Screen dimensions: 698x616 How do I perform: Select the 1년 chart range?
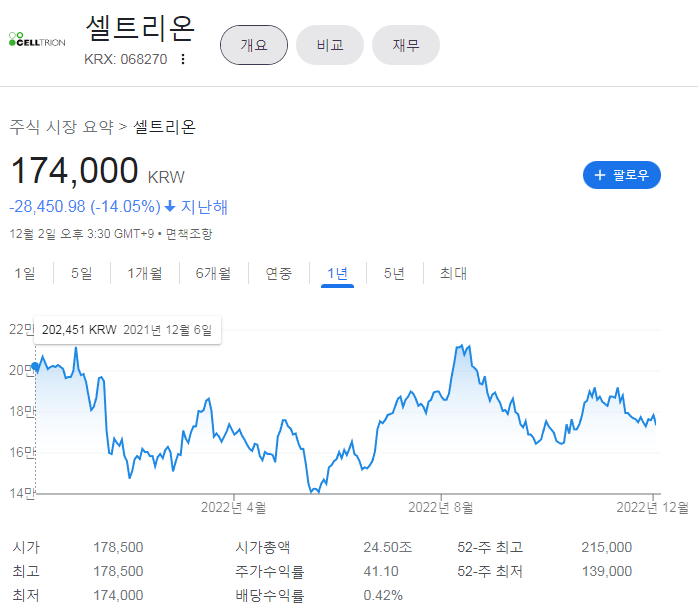pyautogui.click(x=337, y=273)
